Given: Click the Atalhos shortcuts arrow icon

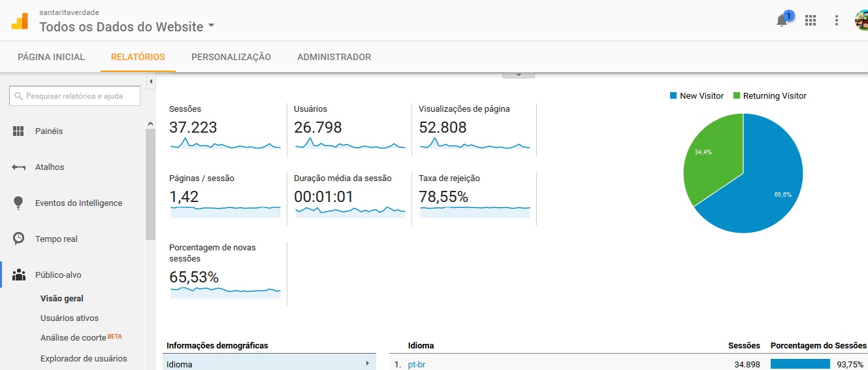Looking at the screenshot, I should [18, 167].
